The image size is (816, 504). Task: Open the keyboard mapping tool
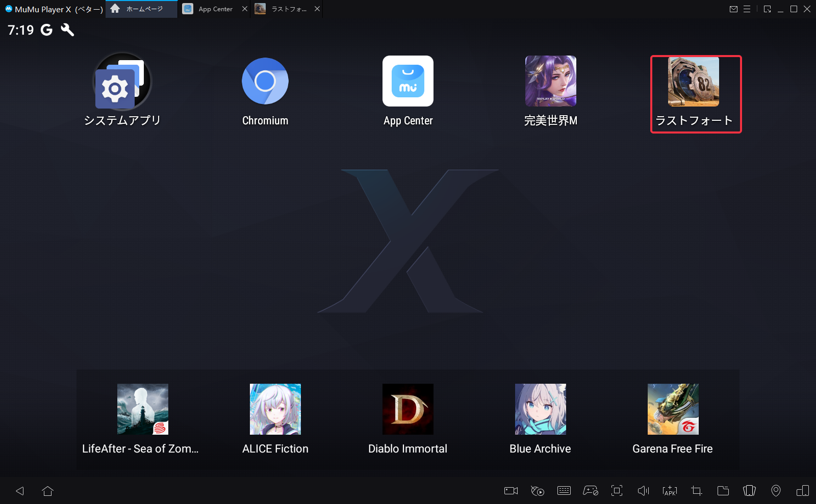click(x=564, y=491)
